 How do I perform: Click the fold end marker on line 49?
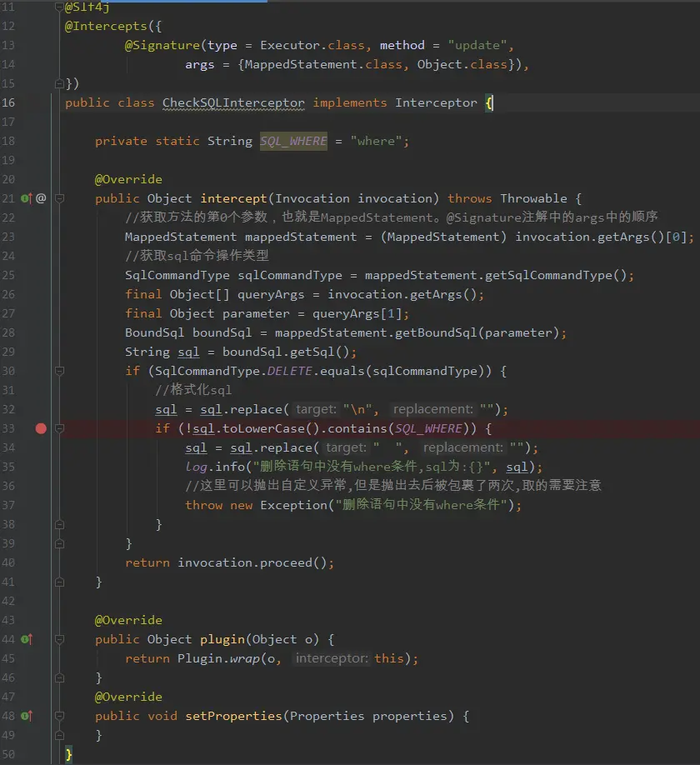[x=59, y=735]
